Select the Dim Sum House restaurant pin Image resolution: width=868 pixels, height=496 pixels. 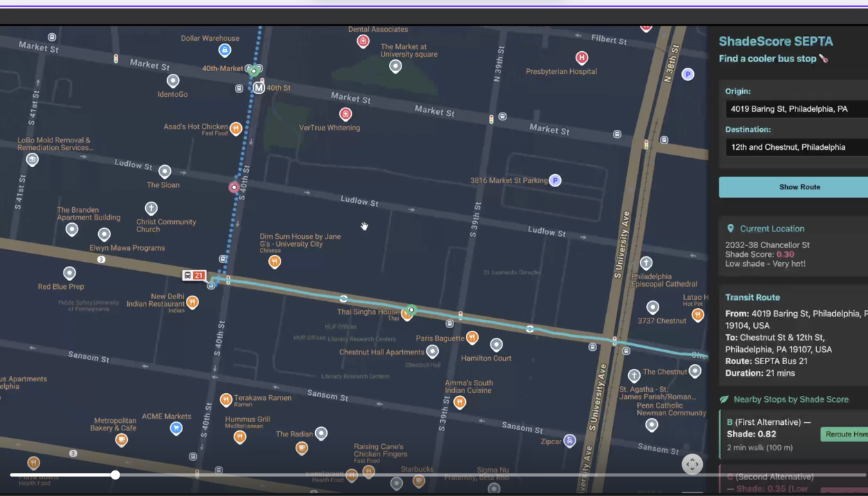click(x=274, y=262)
